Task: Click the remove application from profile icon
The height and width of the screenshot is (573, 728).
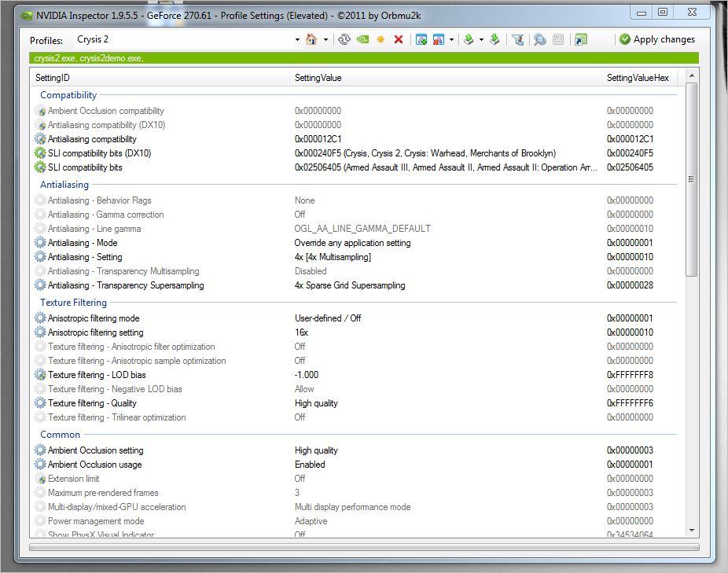Action: tap(439, 39)
